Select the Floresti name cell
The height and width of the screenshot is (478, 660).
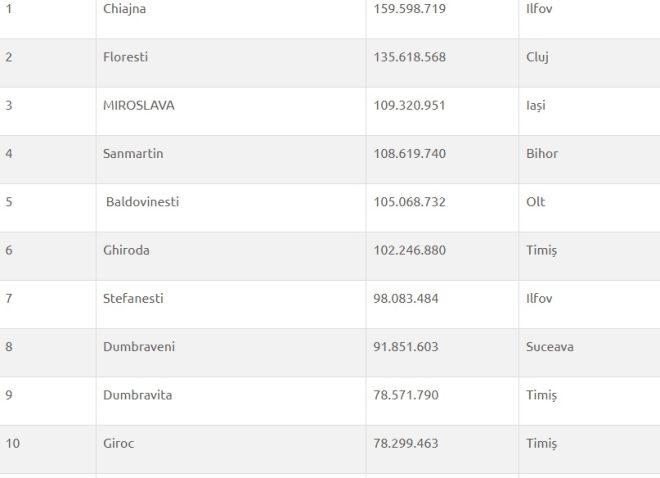pyautogui.click(x=126, y=57)
